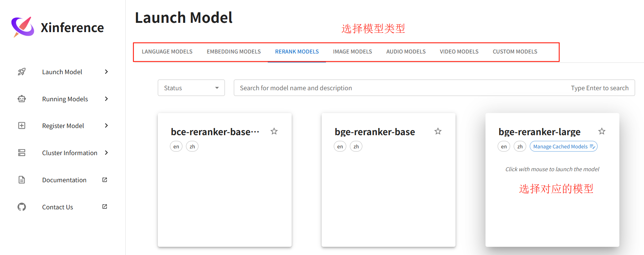Screen dimensions: 644x255
Task: Click the list-edit icon in Manage Cached Models
Action: click(x=592, y=147)
